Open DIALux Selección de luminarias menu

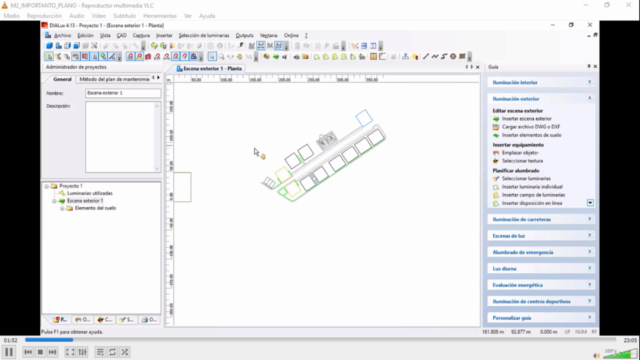204,36
